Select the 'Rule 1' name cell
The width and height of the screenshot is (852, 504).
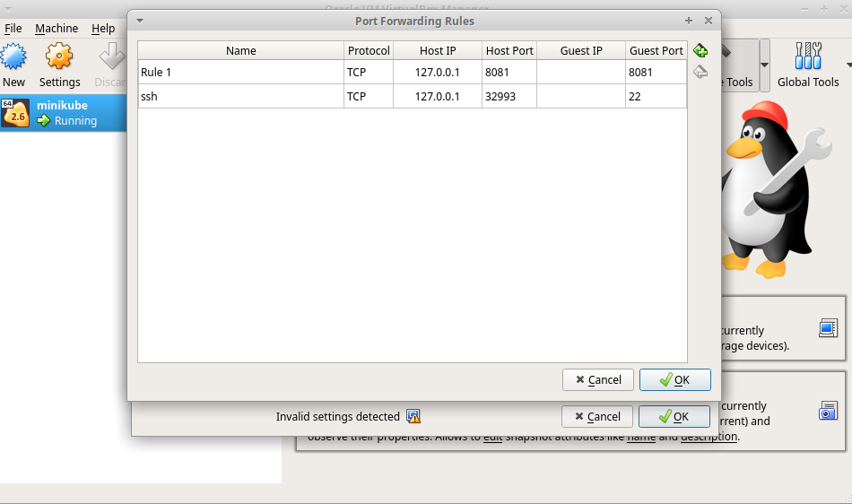tap(240, 73)
